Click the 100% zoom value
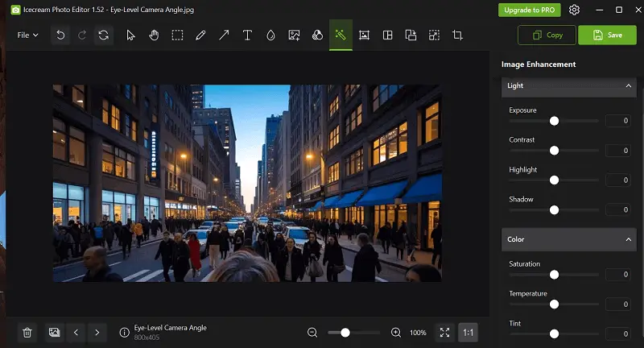This screenshot has width=644, height=348. click(418, 333)
